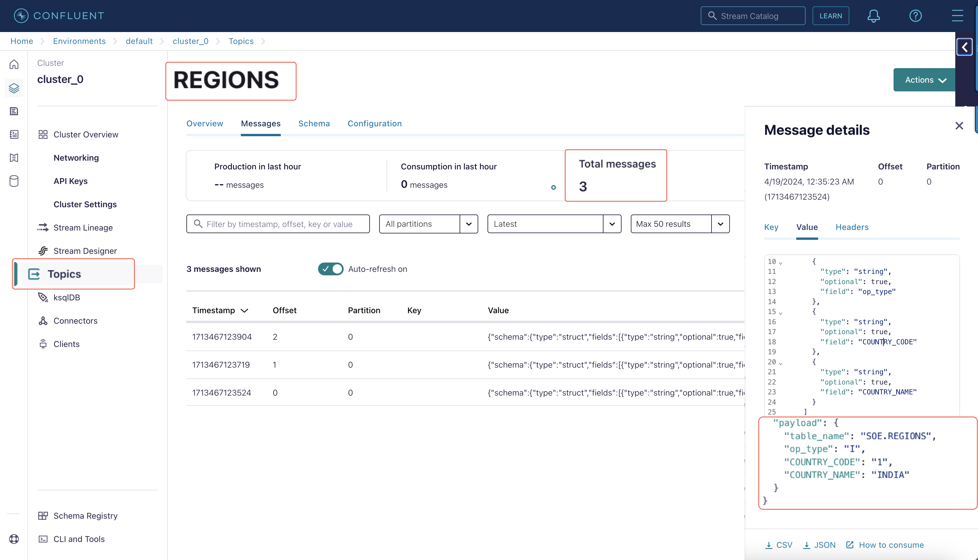Open the Max 50 results dropdown
This screenshot has width=978, height=560.
(x=720, y=224)
